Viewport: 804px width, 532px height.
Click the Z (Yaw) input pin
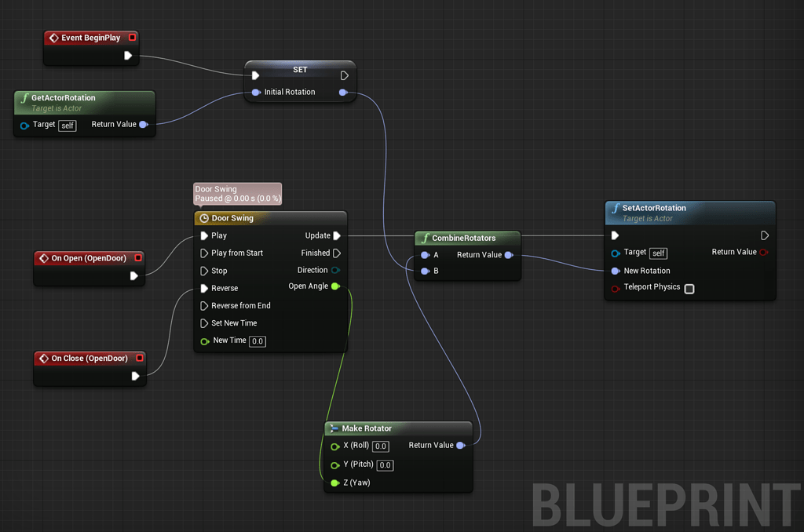coord(334,483)
